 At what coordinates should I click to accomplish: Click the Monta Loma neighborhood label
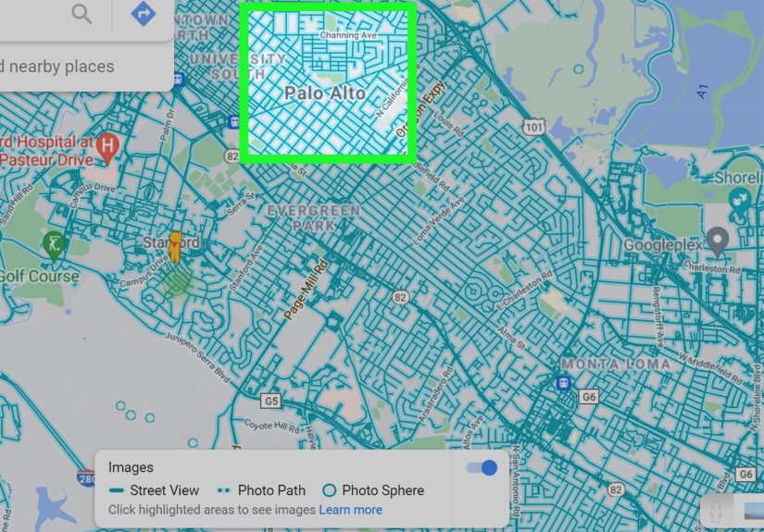tap(617, 364)
